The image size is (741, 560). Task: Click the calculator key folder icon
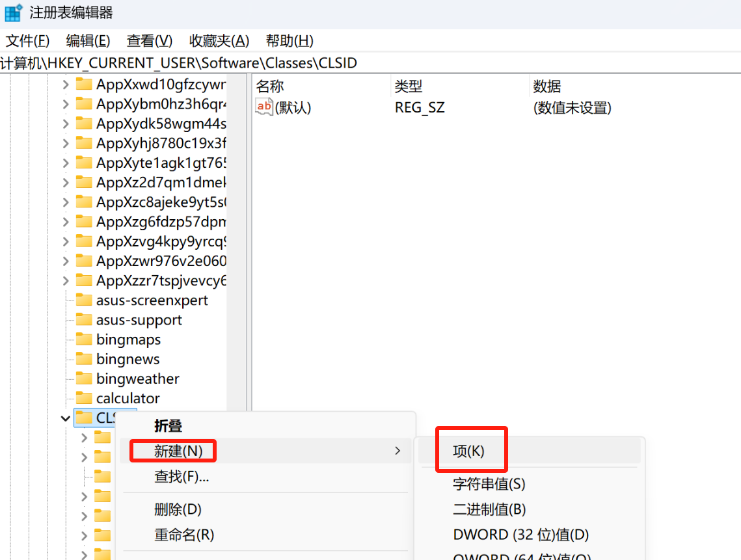(84, 398)
